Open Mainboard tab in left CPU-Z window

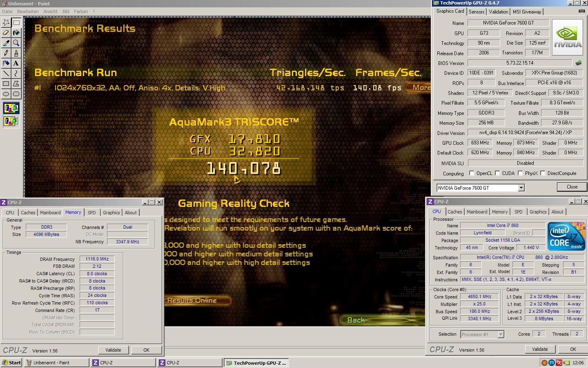[50, 213]
